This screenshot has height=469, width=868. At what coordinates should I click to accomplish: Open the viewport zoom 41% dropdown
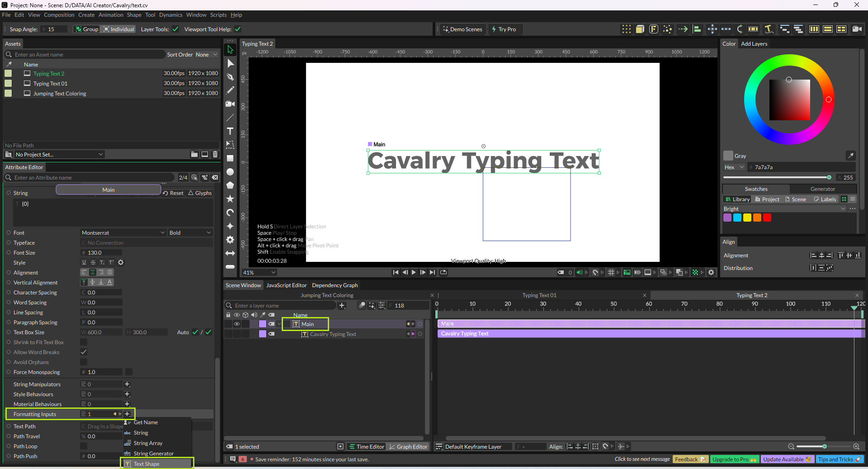(259, 272)
